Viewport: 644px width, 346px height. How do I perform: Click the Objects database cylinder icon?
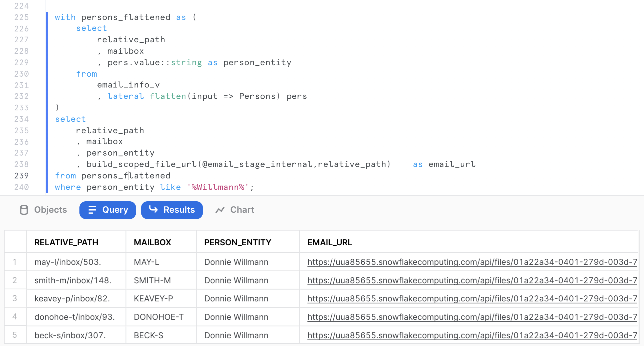[x=24, y=210]
